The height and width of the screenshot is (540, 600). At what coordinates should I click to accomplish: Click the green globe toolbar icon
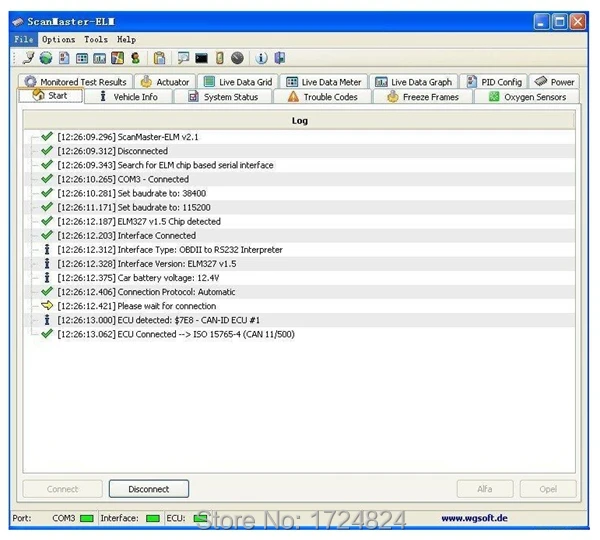tap(46, 58)
